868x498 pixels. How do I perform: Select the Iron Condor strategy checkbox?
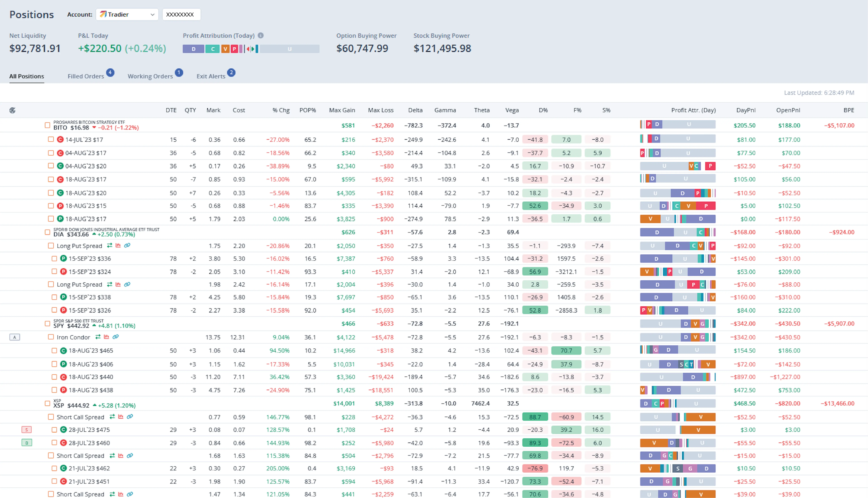[x=51, y=337]
